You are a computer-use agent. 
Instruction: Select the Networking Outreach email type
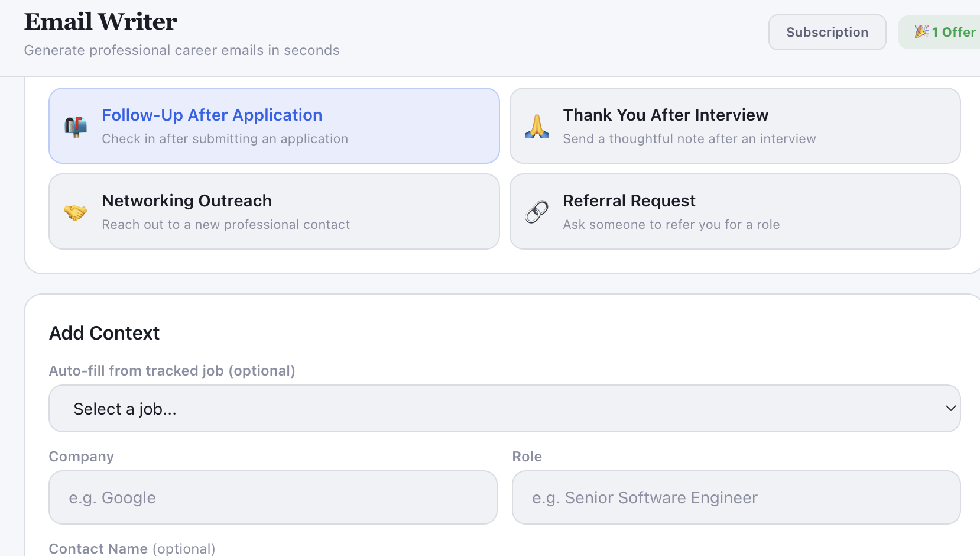pos(274,211)
